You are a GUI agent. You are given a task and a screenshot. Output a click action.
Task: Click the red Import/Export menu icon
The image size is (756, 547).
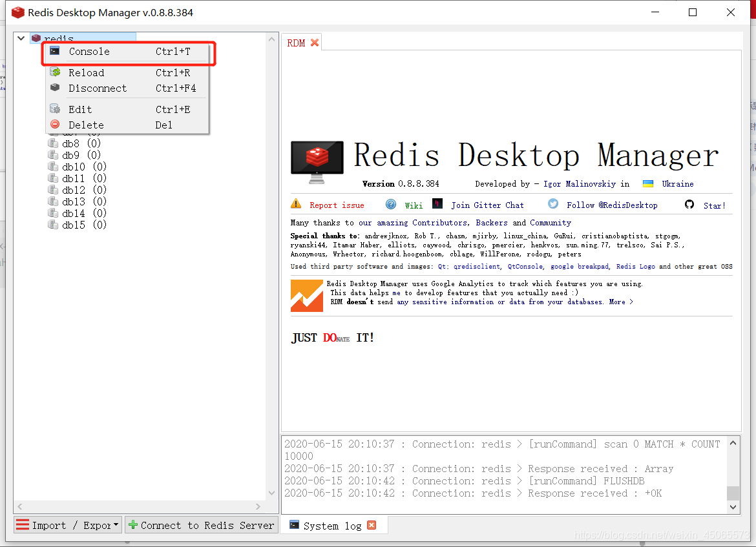(x=22, y=525)
